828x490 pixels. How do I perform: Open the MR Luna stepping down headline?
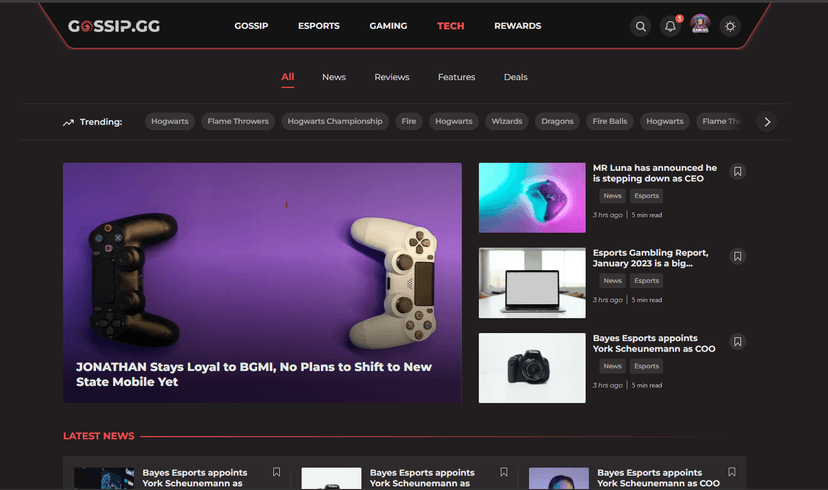[655, 173]
